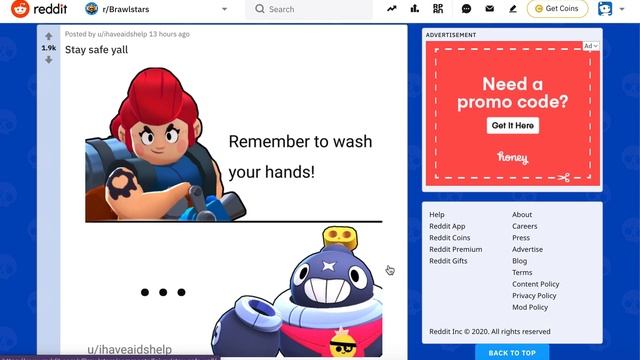Open the Reddit Gifts link
640x360 pixels.
point(448,261)
